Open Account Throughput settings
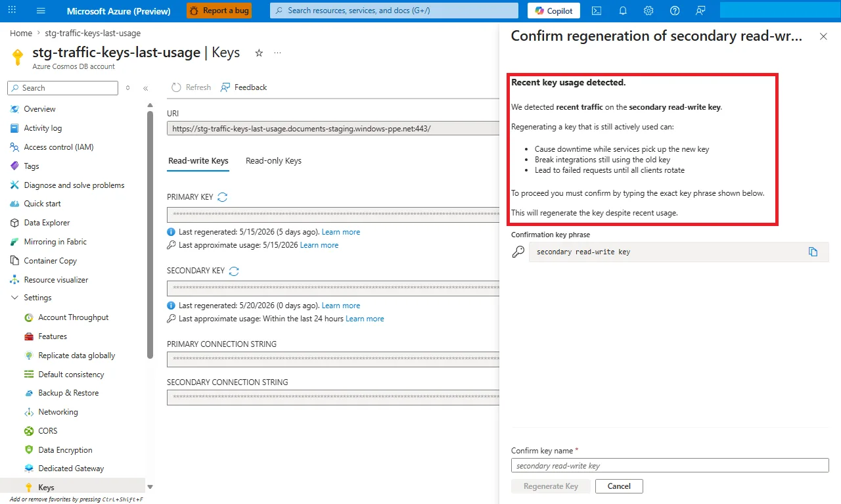This screenshot has width=841, height=504. tap(75, 317)
